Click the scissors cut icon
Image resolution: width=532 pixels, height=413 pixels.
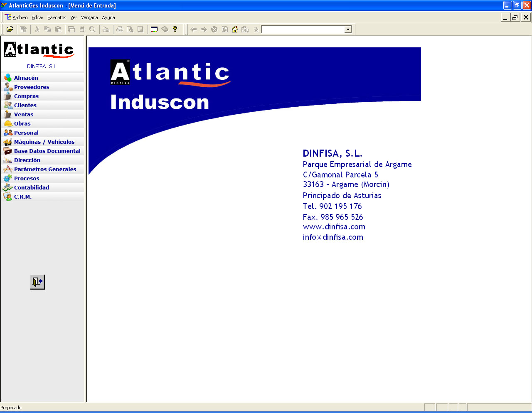pyautogui.click(x=37, y=29)
